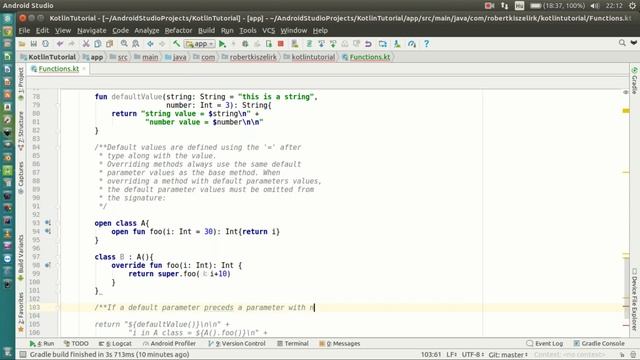Toggle the Project tool window

[x=21, y=84]
